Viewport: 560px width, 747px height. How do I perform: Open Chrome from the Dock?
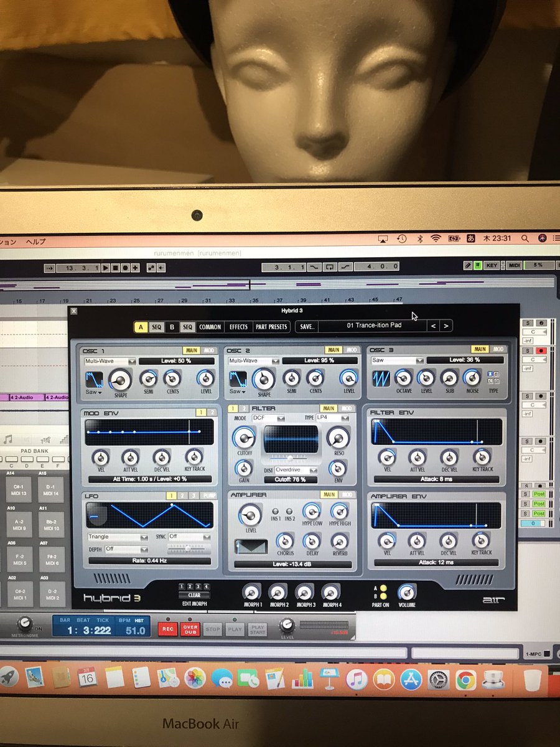(x=465, y=679)
